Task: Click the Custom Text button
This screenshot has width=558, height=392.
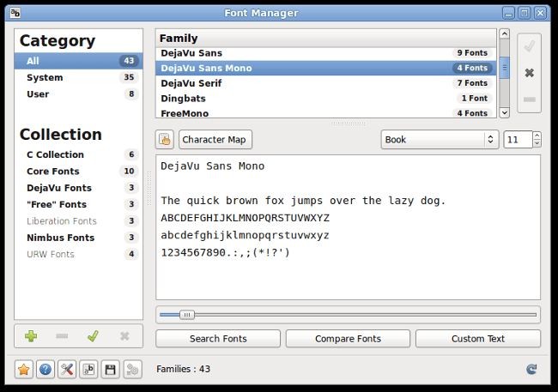Action: click(x=478, y=339)
